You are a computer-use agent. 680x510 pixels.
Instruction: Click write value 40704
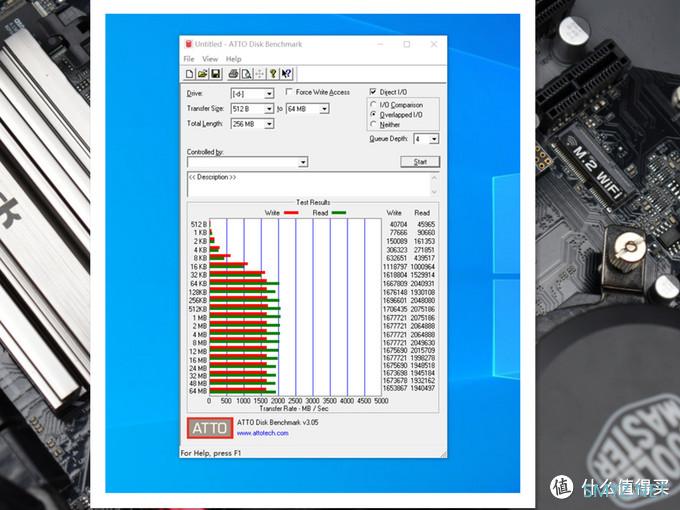[x=399, y=224]
